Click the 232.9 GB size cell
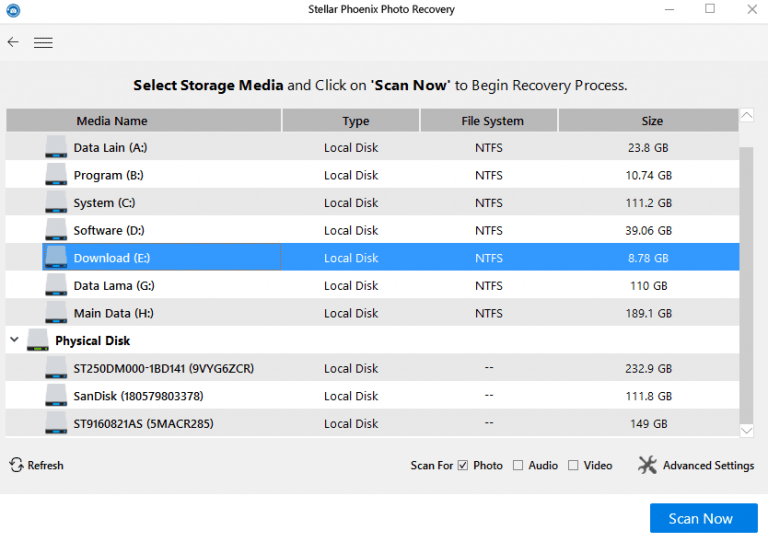Viewport: 768px width, 542px height. 648,368
